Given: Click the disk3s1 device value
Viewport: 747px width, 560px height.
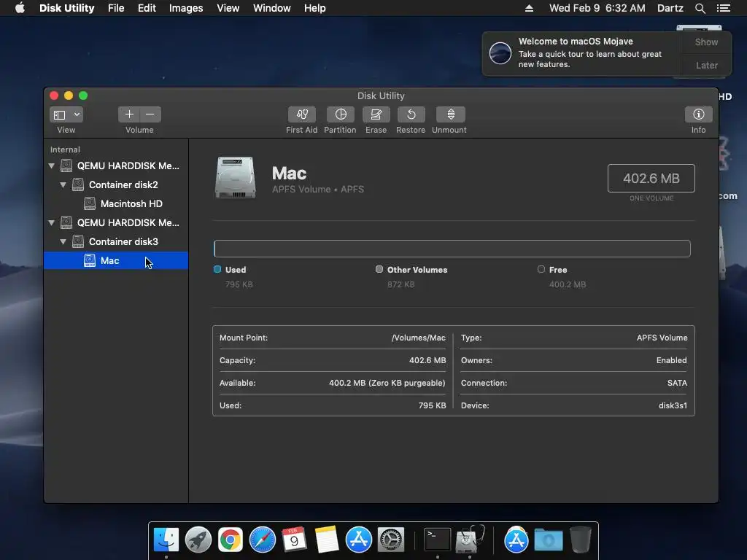Looking at the screenshot, I should click(673, 405).
